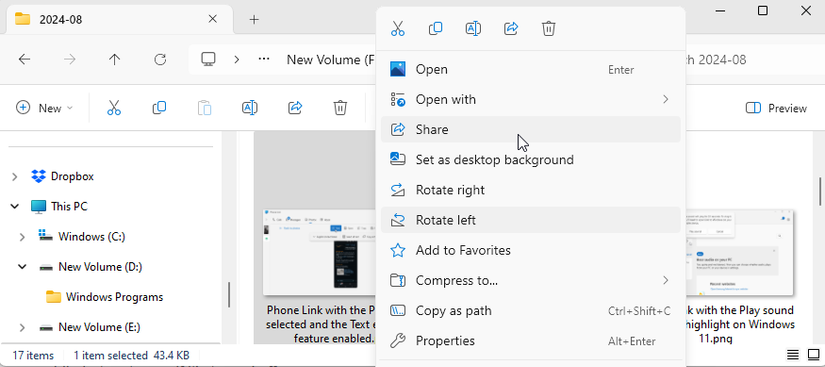Click the Rename icon in context menu
Screen dimensions: 825x367
[474, 28]
